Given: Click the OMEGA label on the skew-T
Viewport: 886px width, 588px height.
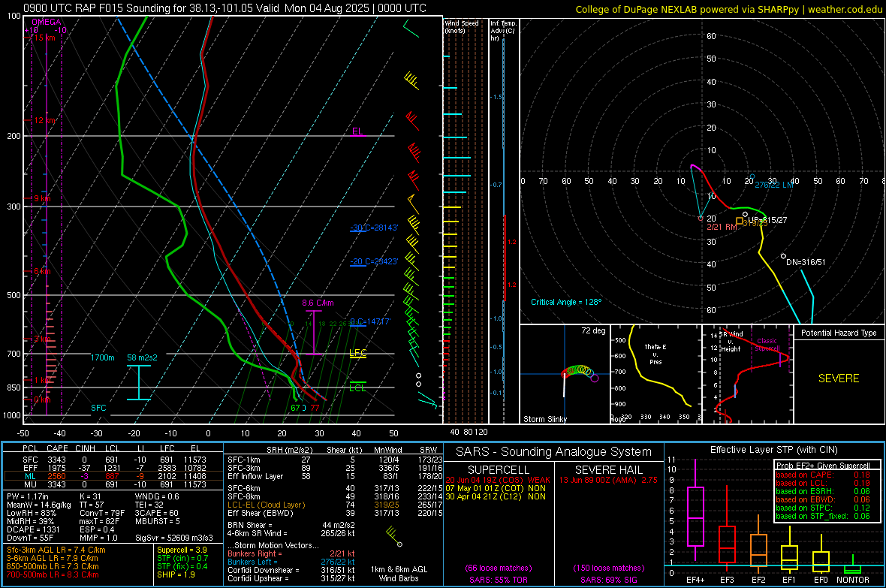Looking at the screenshot, I should [47, 22].
